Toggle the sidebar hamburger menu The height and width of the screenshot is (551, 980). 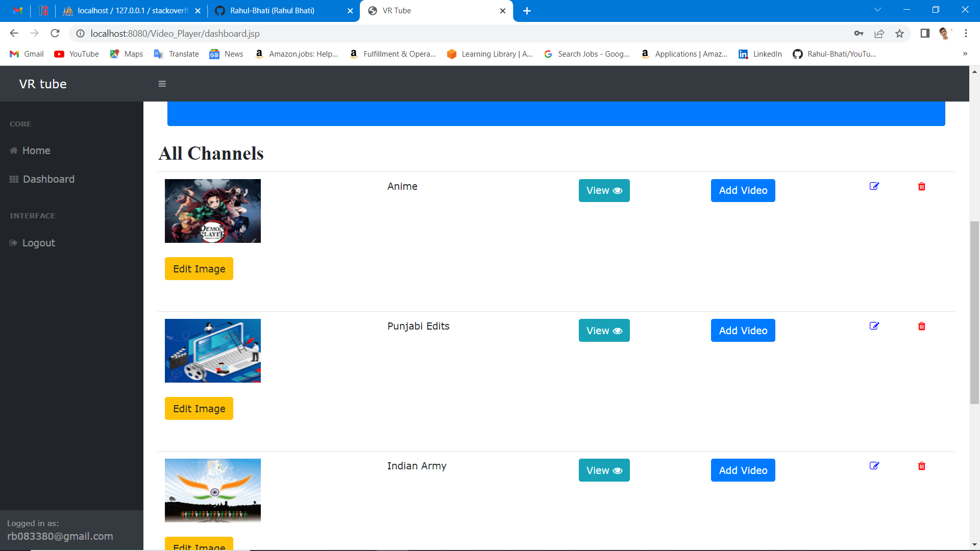[x=162, y=84]
